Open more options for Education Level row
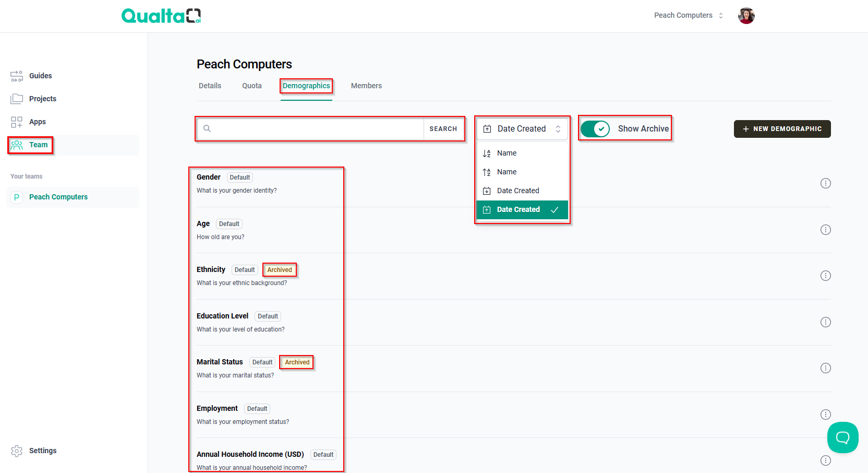The height and width of the screenshot is (473, 868). point(826,322)
